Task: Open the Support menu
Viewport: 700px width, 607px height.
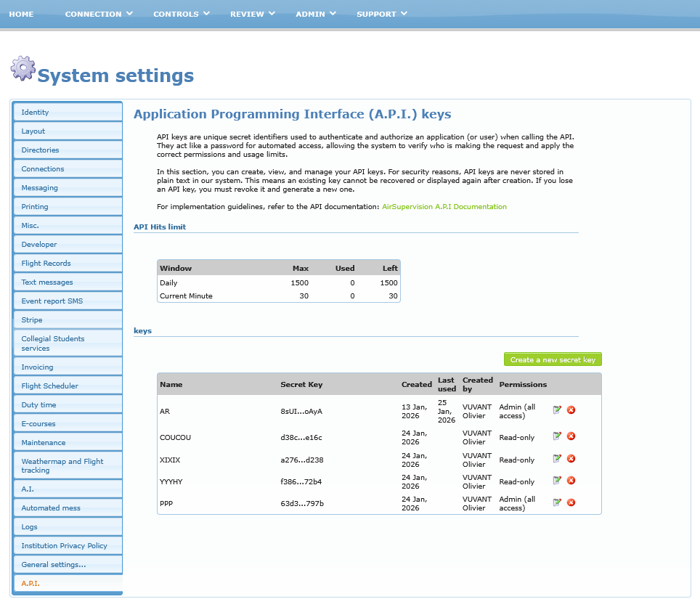Action: click(382, 14)
